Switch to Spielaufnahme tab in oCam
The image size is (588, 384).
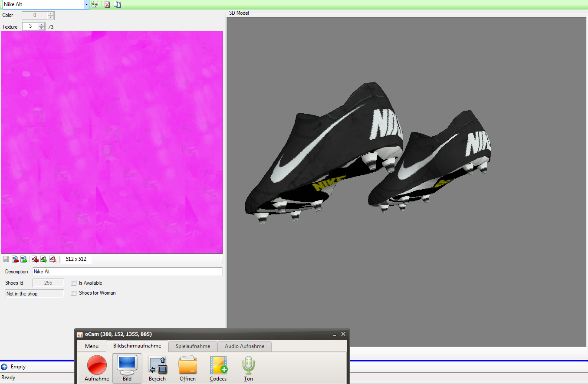pos(193,346)
